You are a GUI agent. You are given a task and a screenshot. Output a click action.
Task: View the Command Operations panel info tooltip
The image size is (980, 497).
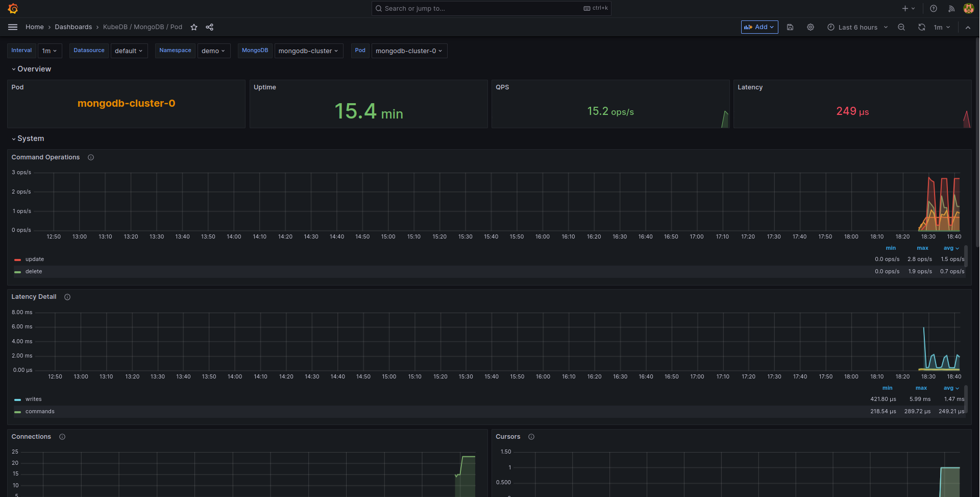pos(91,157)
